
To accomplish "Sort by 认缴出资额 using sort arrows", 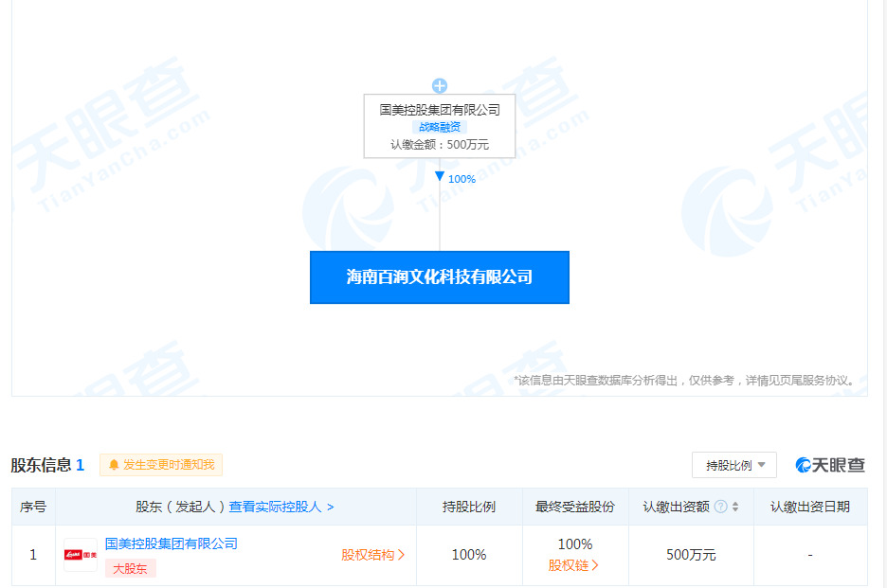I will pyautogui.click(x=735, y=507).
